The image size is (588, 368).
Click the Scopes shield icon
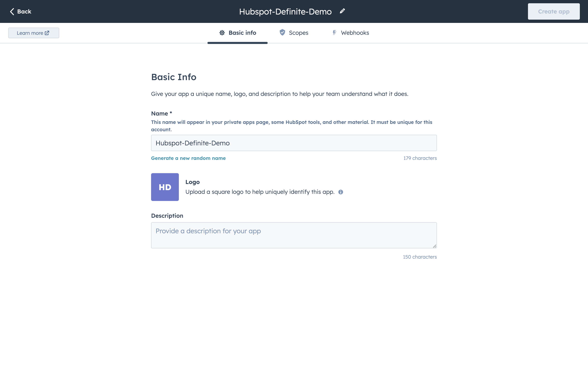coord(282,32)
